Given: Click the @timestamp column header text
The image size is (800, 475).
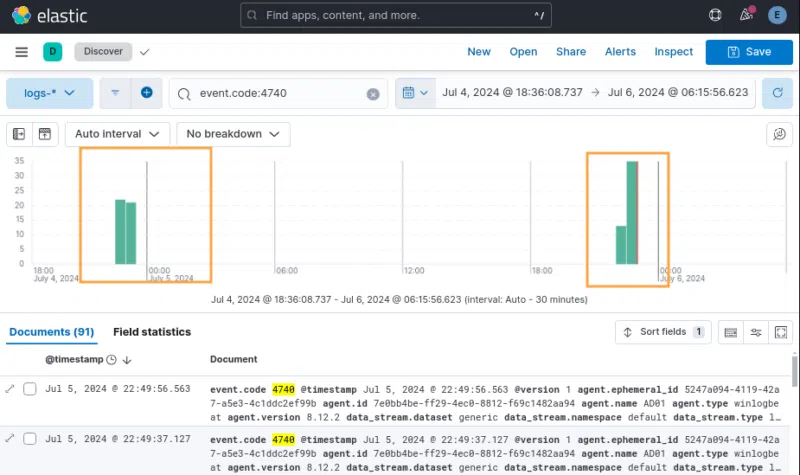Looking at the screenshot, I should (x=74, y=359).
